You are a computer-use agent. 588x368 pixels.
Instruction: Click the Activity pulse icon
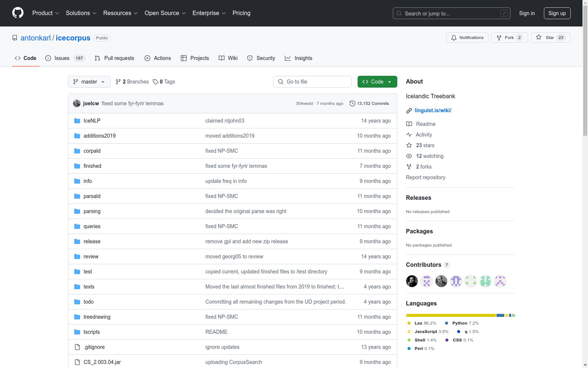click(409, 135)
